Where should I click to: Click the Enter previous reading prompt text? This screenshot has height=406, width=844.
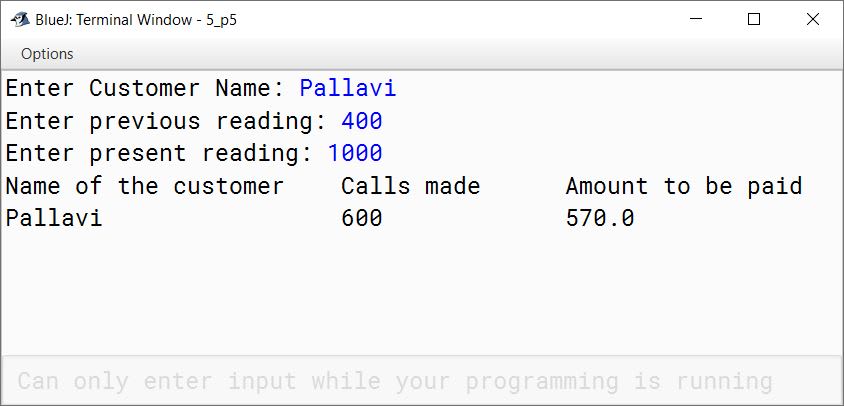click(x=166, y=121)
